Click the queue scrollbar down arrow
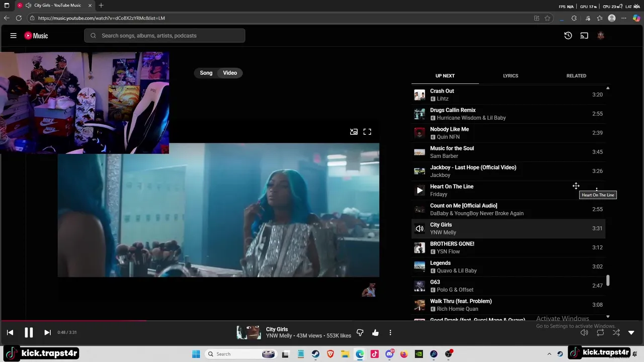This screenshot has height=362, width=644. point(608,317)
